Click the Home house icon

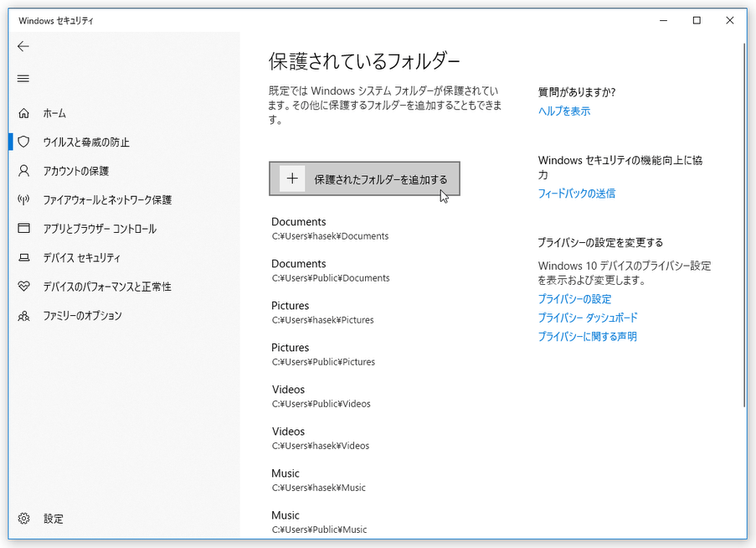(x=23, y=113)
